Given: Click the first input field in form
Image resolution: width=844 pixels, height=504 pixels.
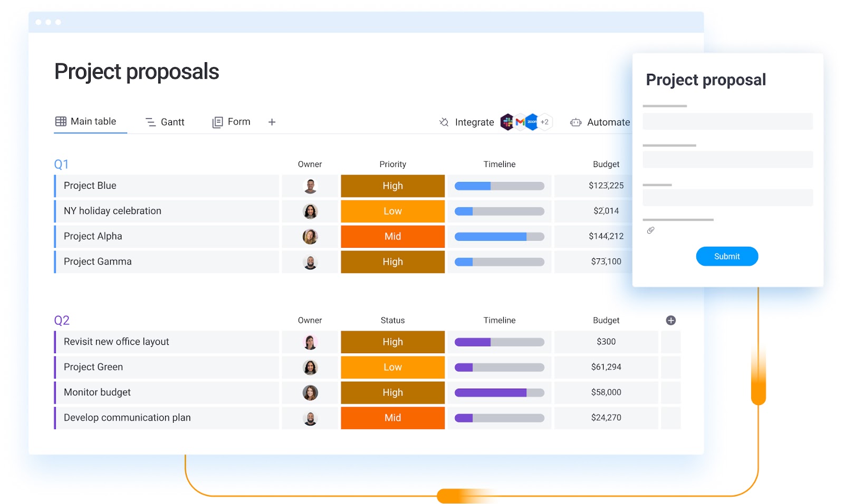Looking at the screenshot, I should click(x=727, y=121).
